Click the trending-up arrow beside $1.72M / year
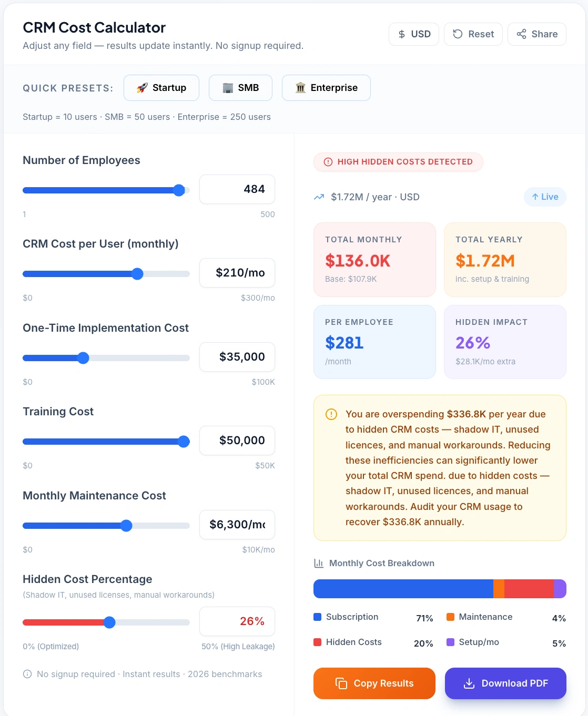Image resolution: width=588 pixels, height=716 pixels. (319, 197)
